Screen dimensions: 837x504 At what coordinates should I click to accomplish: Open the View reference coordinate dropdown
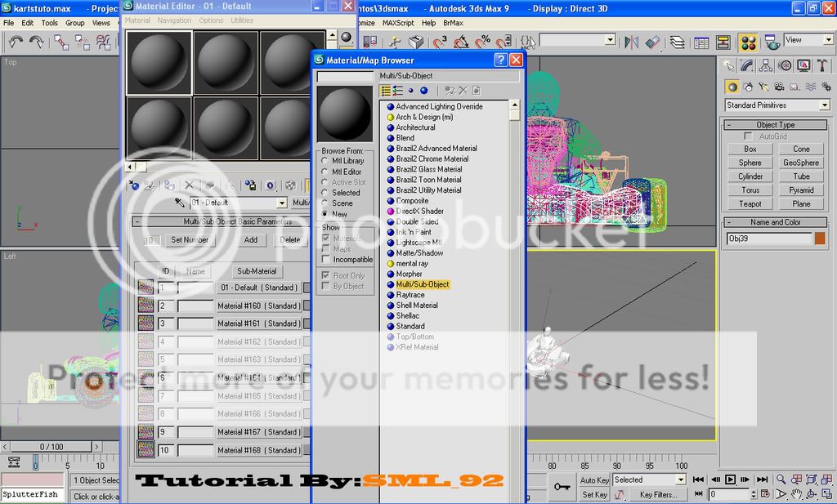coord(808,39)
